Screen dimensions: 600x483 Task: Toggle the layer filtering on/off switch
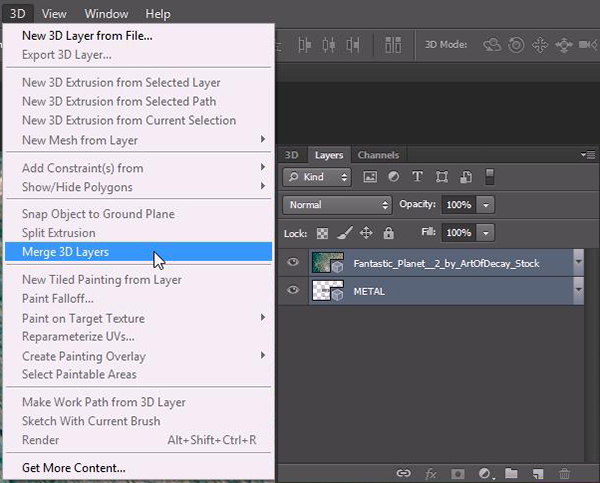click(490, 177)
